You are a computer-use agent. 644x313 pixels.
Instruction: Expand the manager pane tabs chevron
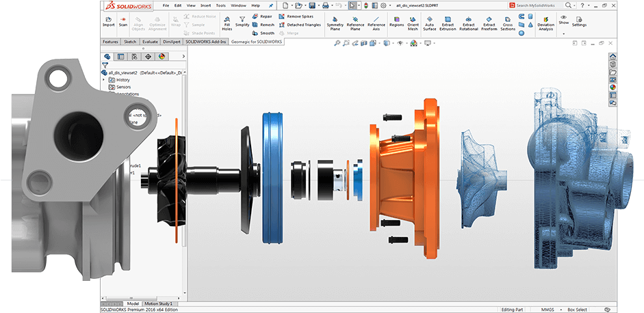point(183,57)
